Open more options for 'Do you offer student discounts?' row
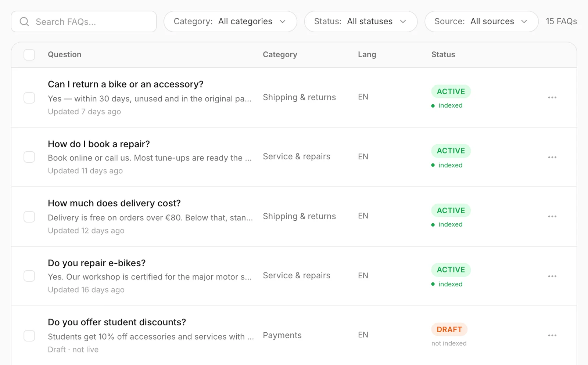 click(x=552, y=335)
